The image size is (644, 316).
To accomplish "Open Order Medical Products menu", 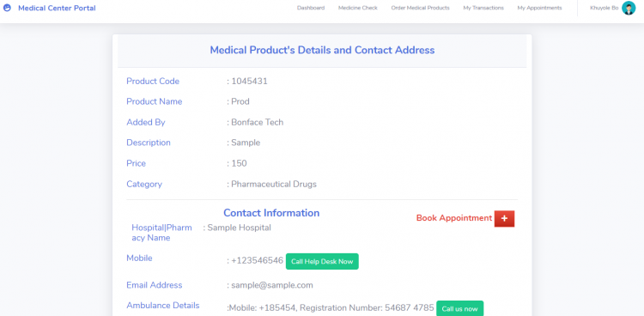I will [420, 8].
